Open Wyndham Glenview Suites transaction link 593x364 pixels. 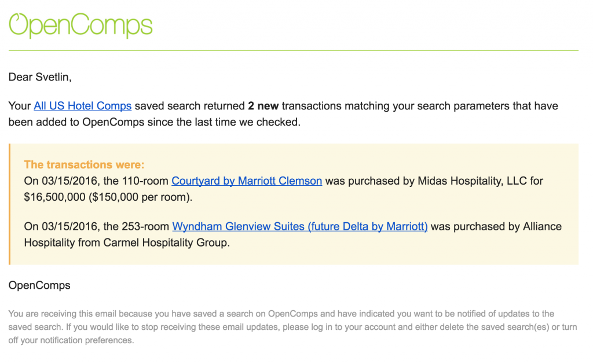(x=300, y=226)
